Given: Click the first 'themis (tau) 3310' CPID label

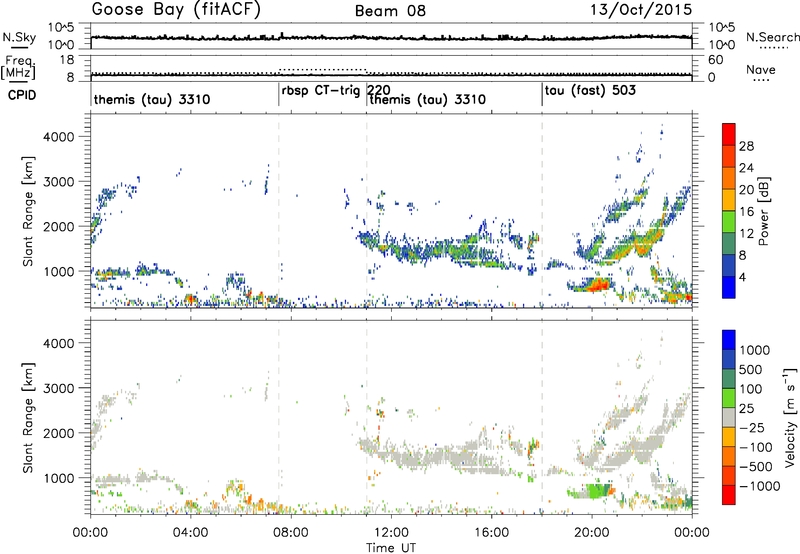Looking at the screenshot, I should (x=152, y=99).
